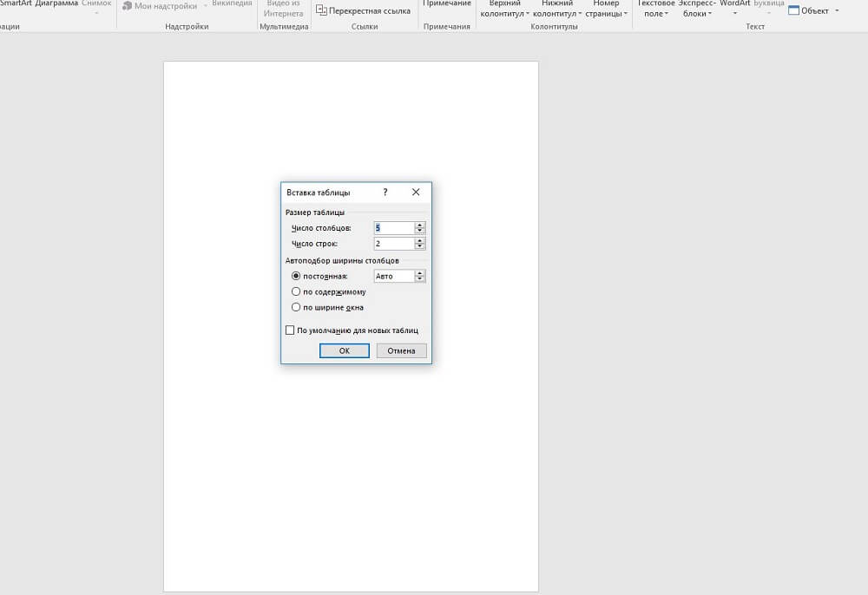Click the help question mark in dialog
This screenshot has height=595, width=868.
point(385,193)
